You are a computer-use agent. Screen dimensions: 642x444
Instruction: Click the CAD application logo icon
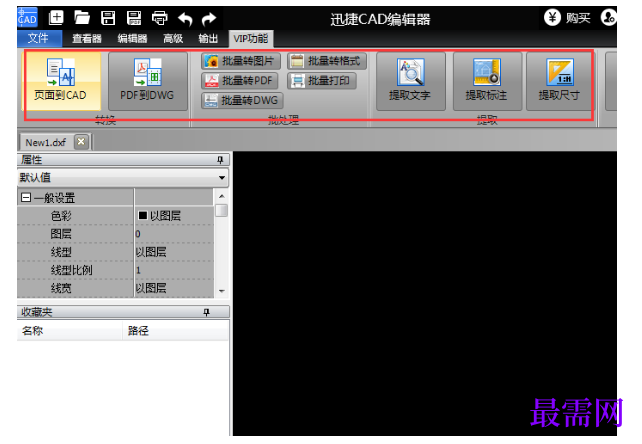(27, 18)
